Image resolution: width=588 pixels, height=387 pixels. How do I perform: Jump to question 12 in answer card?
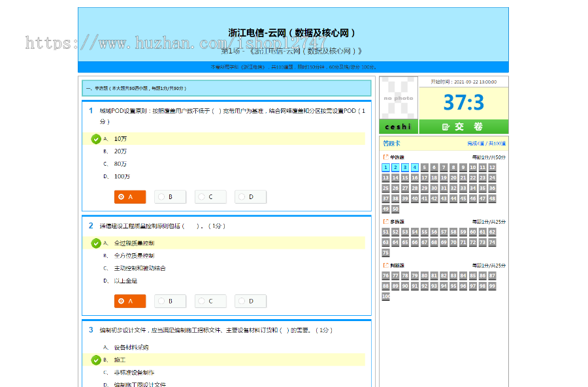coord(493,168)
